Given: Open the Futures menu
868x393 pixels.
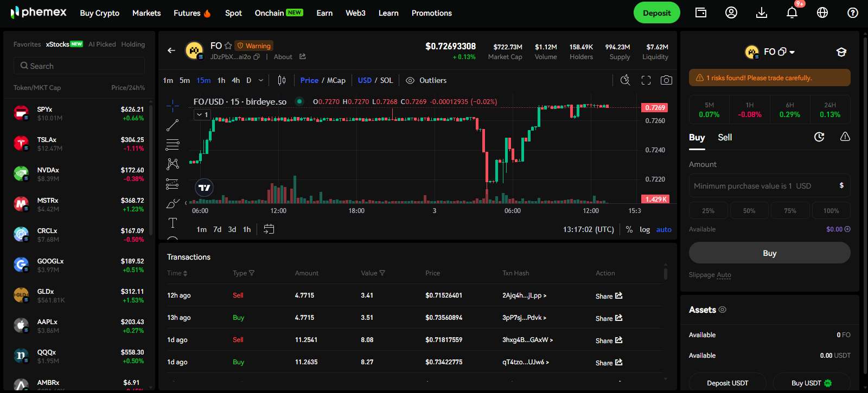Looking at the screenshot, I should [192, 13].
